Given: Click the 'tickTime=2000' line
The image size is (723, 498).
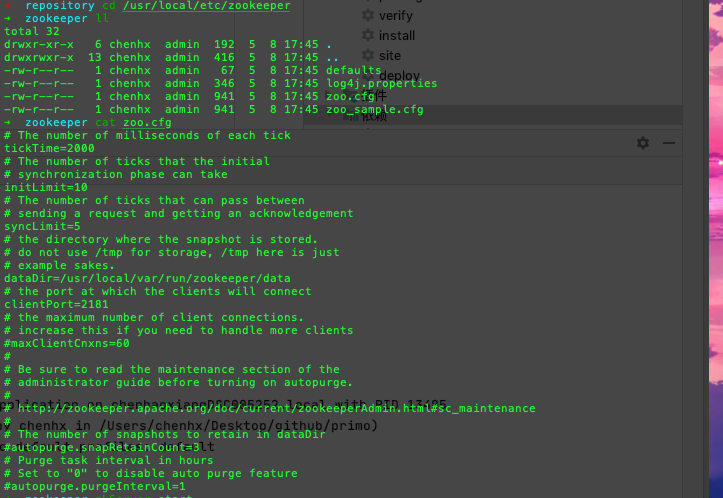Looking at the screenshot, I should [49, 148].
